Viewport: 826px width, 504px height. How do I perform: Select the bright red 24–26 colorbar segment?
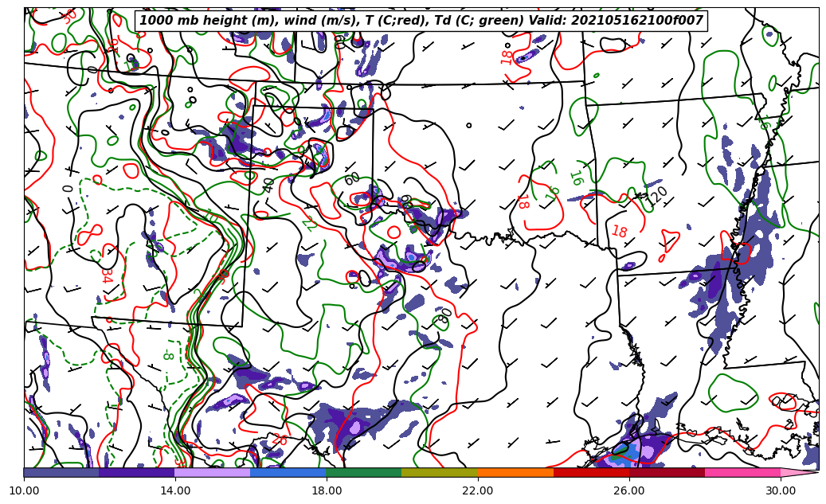(591, 472)
